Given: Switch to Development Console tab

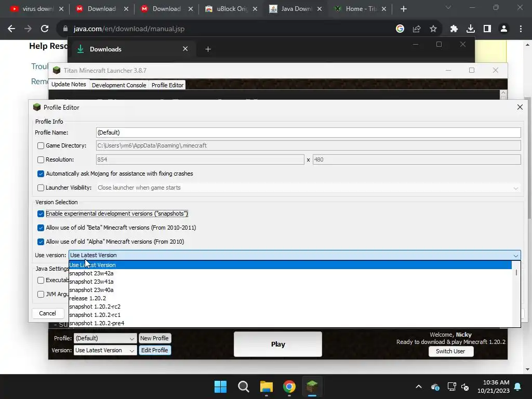Looking at the screenshot, I should tap(119, 85).
